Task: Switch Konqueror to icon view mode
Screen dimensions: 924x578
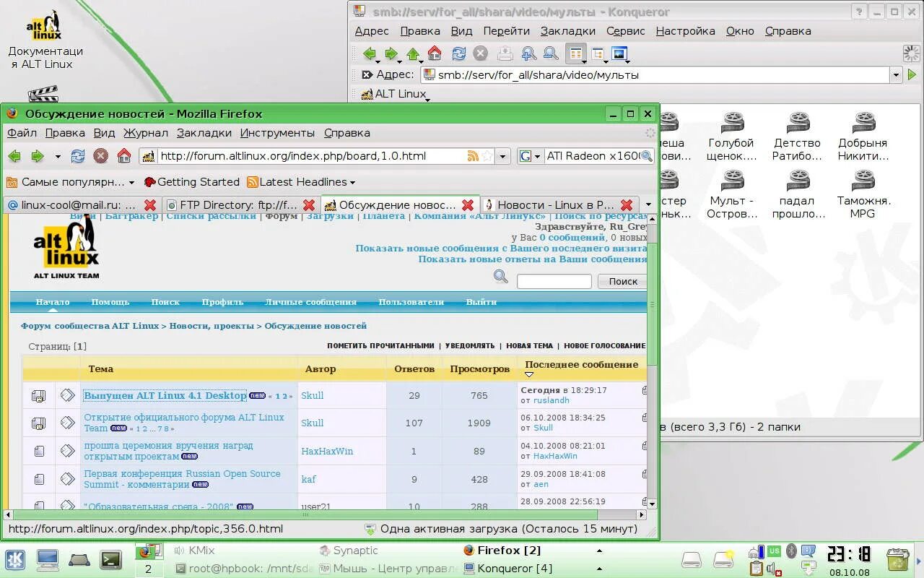Action: [575, 53]
